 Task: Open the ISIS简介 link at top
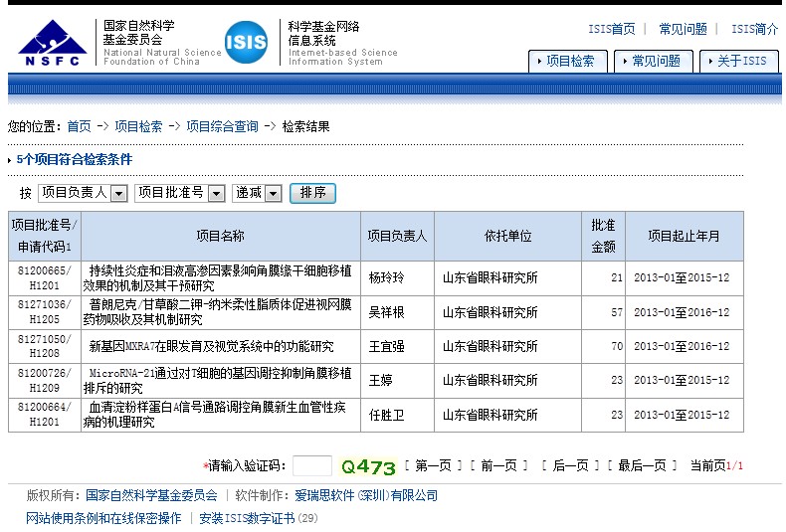click(754, 29)
